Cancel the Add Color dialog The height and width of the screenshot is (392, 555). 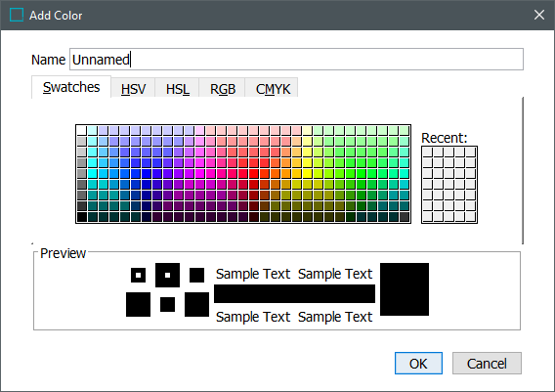(x=487, y=364)
